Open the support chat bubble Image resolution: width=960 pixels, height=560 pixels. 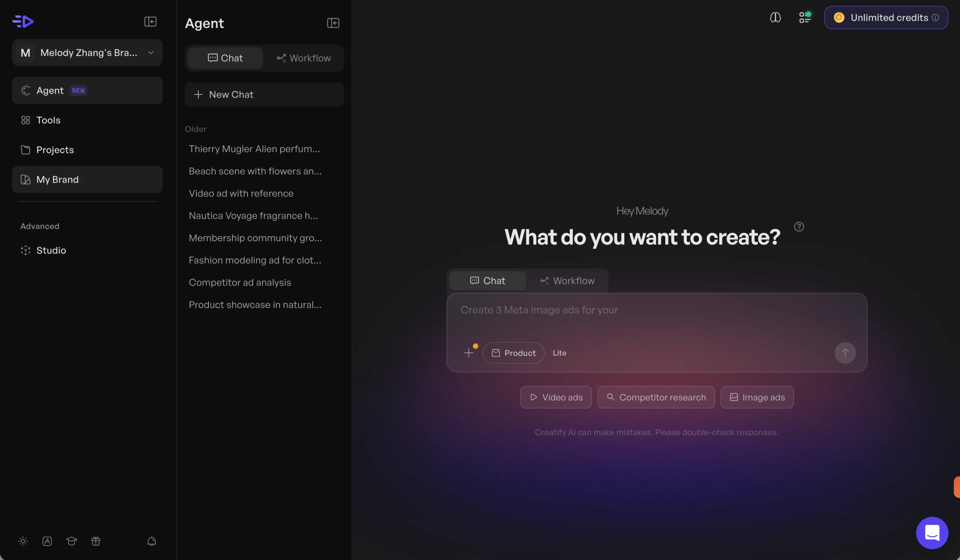pos(932,533)
